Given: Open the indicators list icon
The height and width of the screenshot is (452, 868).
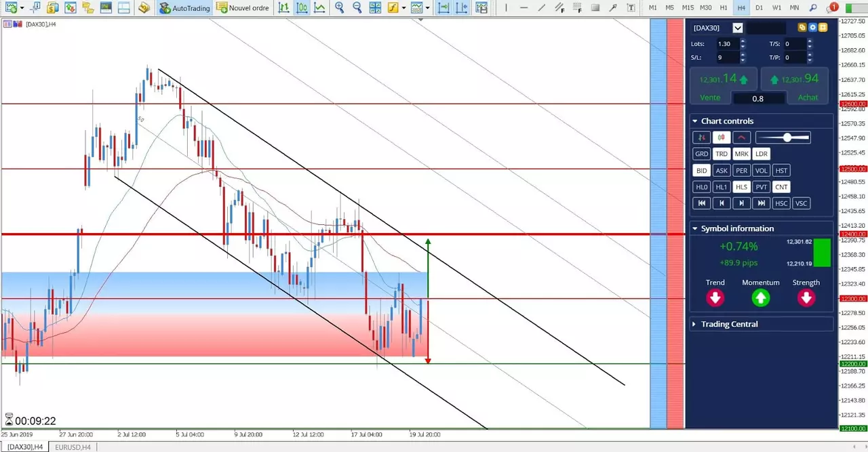Looking at the screenshot, I should pyautogui.click(x=393, y=8).
